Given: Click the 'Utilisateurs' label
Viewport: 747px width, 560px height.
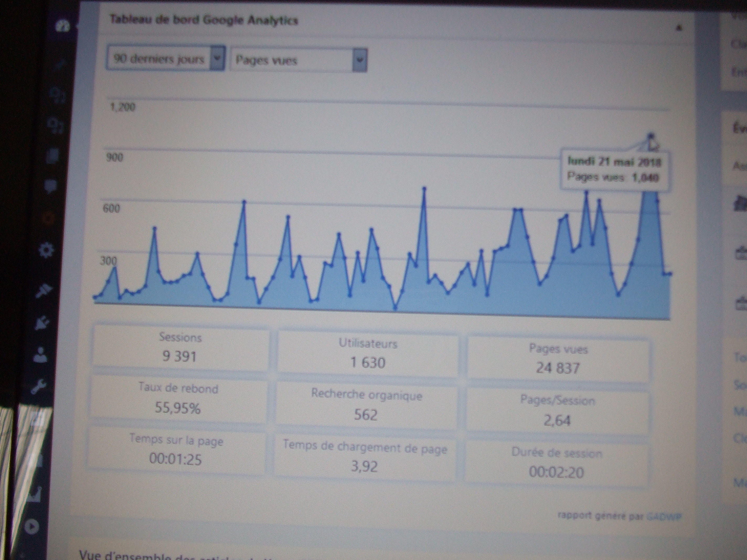Looking at the screenshot, I should [x=368, y=344].
